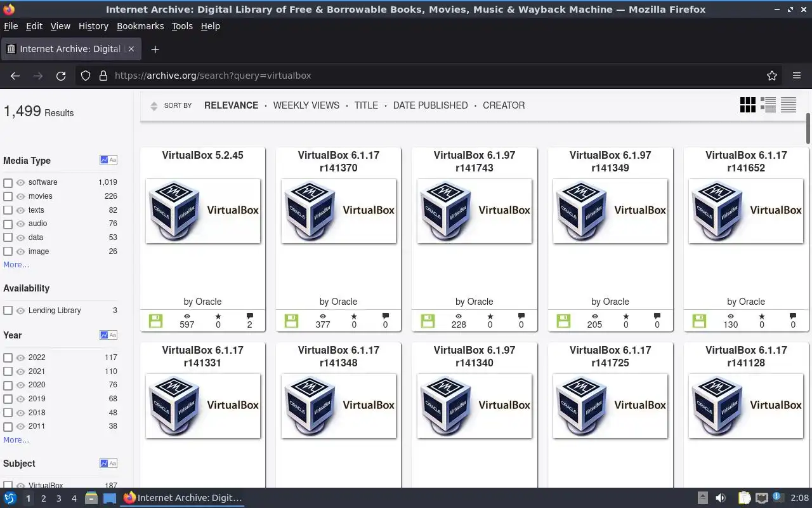Click floppy icon on r141652 card
This screenshot has width=812, height=508.
pos(699,321)
